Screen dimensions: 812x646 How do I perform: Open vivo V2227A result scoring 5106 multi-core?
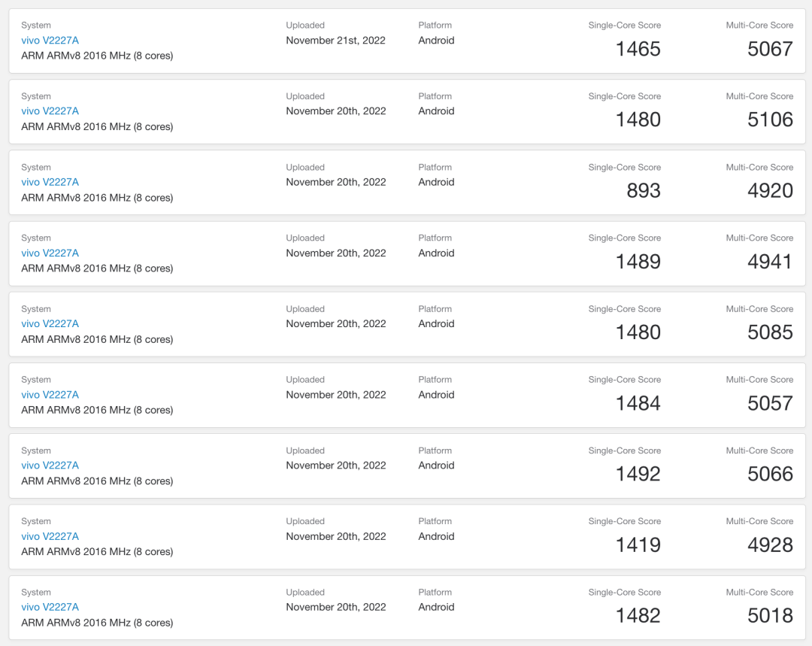(x=50, y=111)
